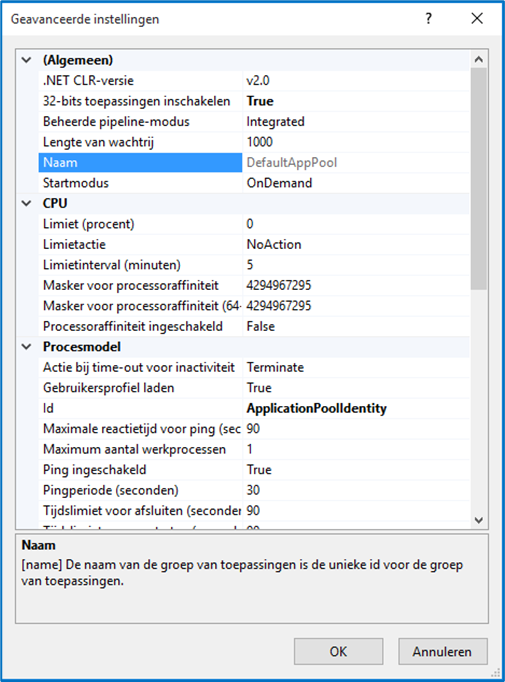
Task: Click True value for Gebruikersprofiel laden
Action: [355, 388]
